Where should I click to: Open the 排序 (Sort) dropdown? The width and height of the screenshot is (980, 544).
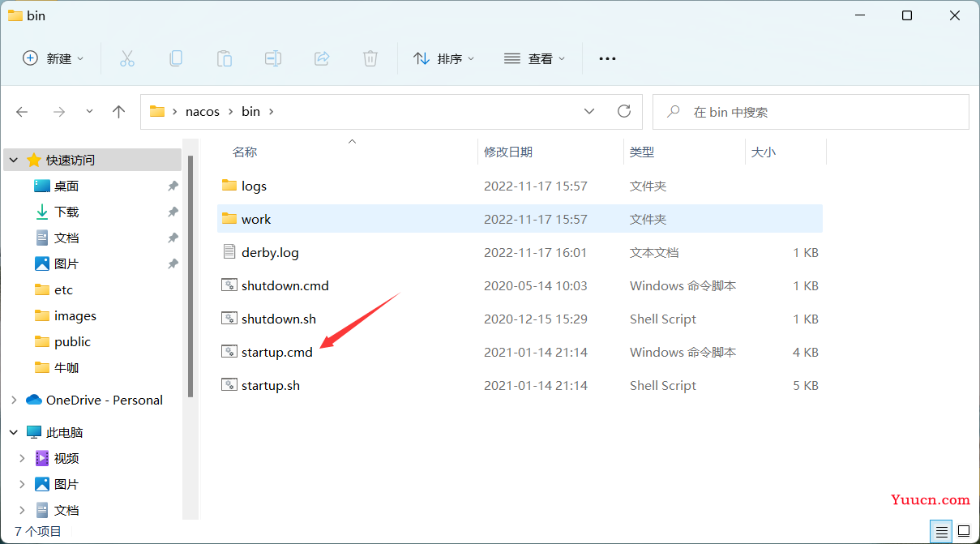click(x=443, y=58)
